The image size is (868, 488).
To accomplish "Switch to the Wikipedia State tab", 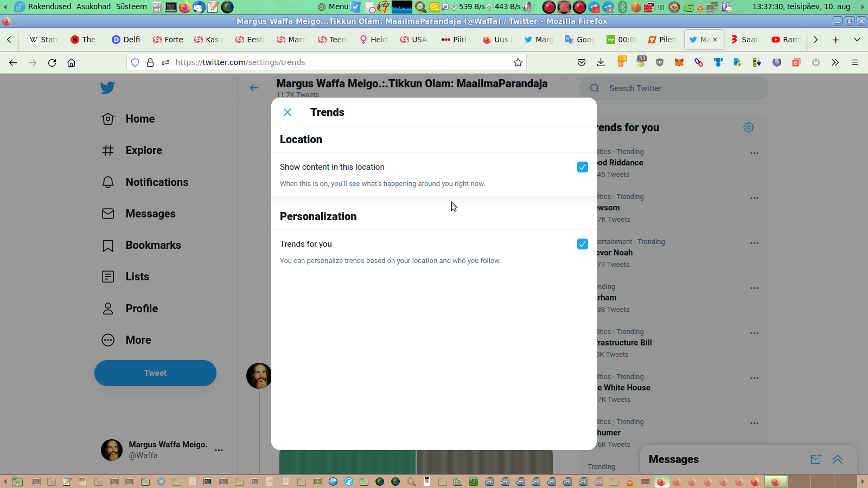I will [43, 40].
